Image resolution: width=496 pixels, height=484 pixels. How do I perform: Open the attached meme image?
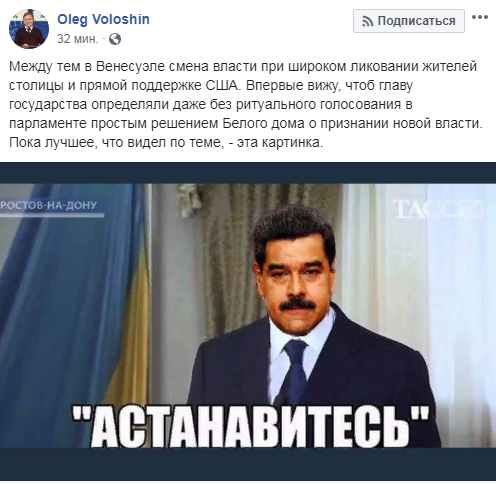pyautogui.click(x=248, y=322)
